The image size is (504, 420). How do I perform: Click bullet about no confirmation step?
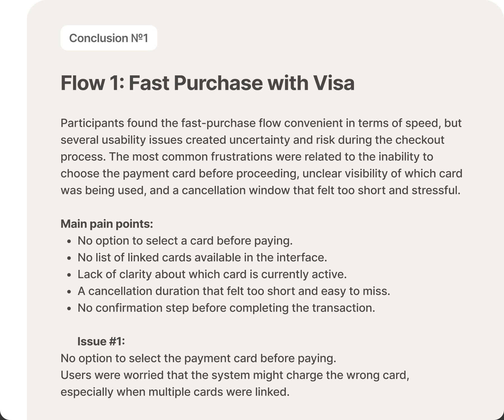click(x=226, y=308)
